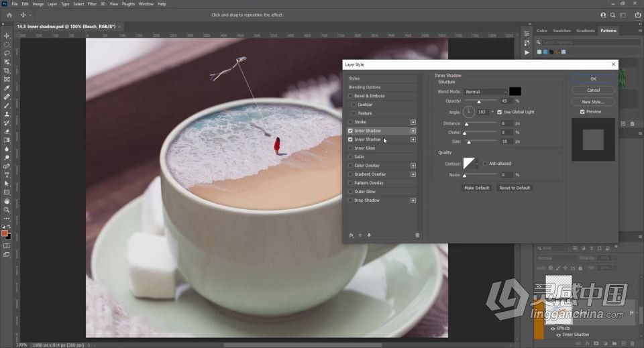Select the Clone Stamp tool

7,114
